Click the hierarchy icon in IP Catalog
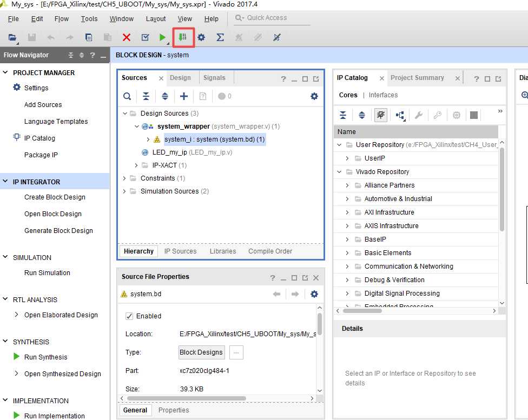528x420 pixels. tap(400, 116)
